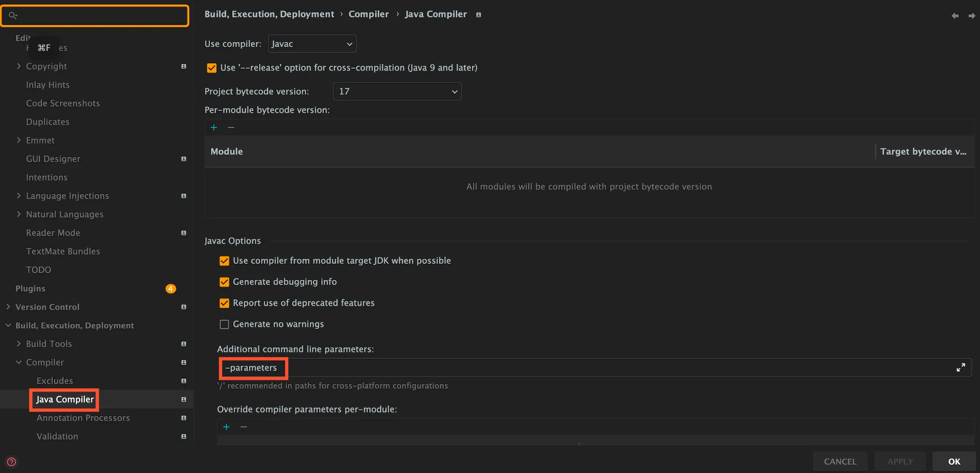Expand the Build Tools node
The height and width of the screenshot is (473, 980).
(x=19, y=343)
